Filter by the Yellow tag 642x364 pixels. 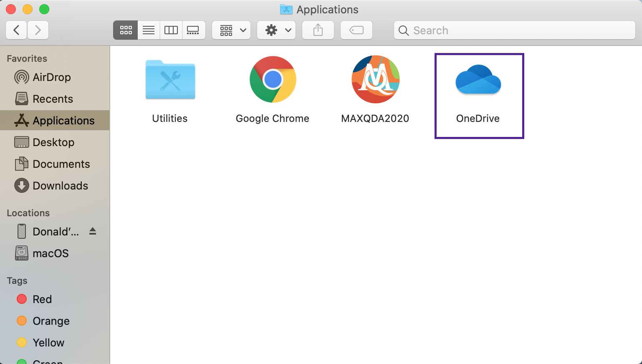[55, 343]
